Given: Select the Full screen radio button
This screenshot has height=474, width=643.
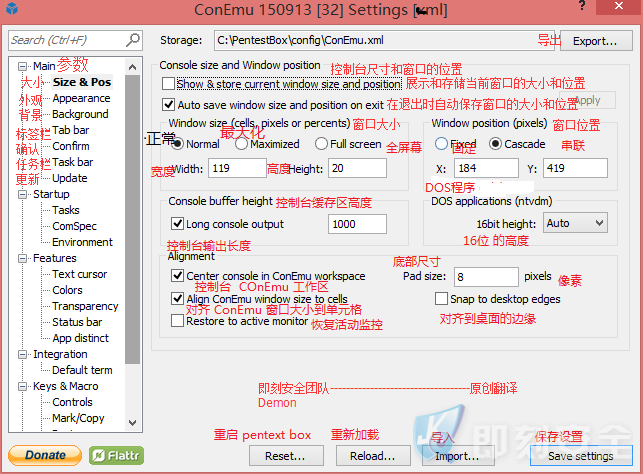Looking at the screenshot, I should click(321, 144).
